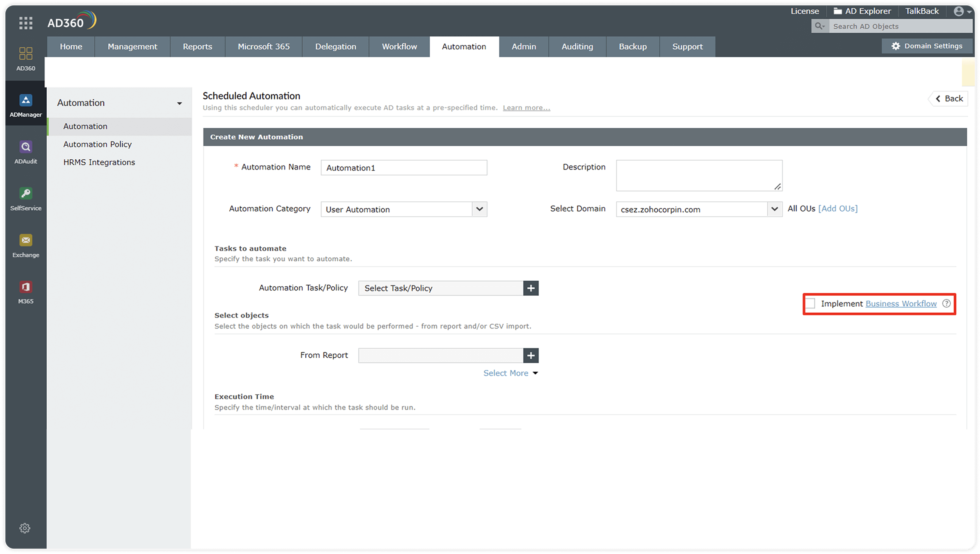Click the Back button

(x=949, y=99)
